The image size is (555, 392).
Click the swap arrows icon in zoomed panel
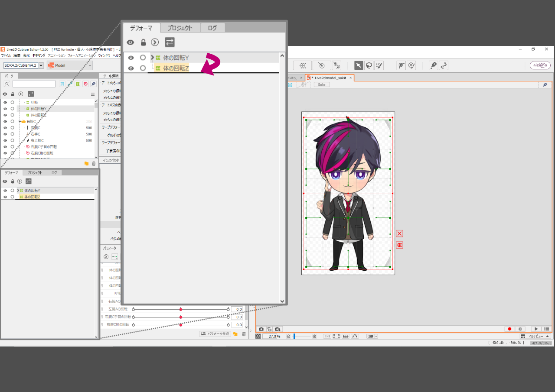pyautogui.click(x=170, y=42)
